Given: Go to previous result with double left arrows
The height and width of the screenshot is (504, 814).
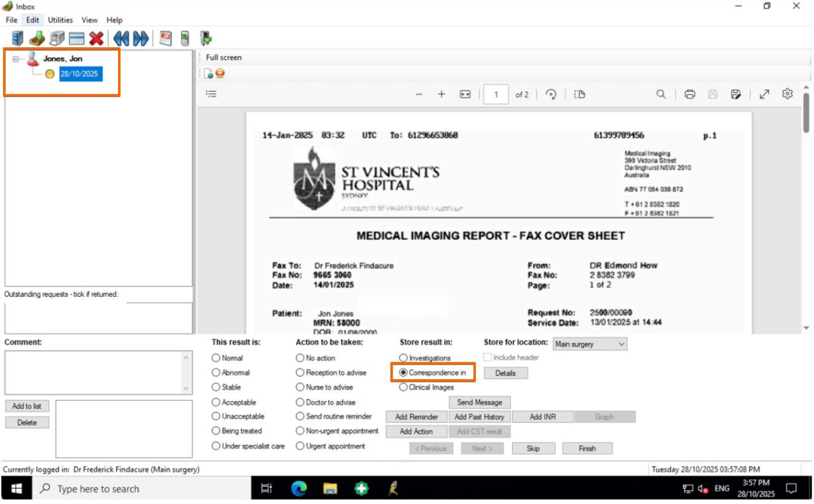Looking at the screenshot, I should [x=121, y=39].
